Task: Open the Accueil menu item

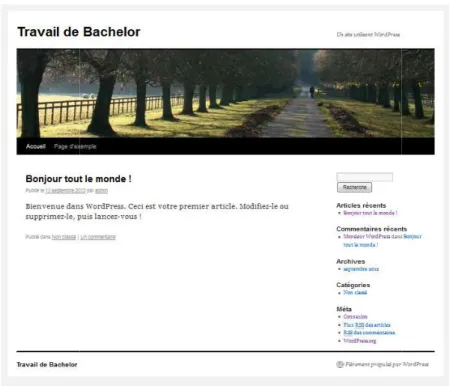Action: pos(36,146)
